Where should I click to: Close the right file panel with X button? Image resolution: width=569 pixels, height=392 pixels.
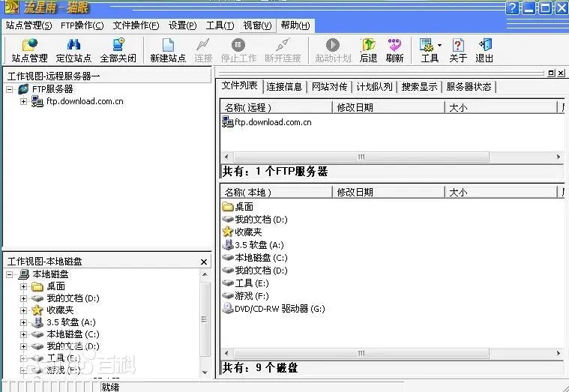[561, 73]
